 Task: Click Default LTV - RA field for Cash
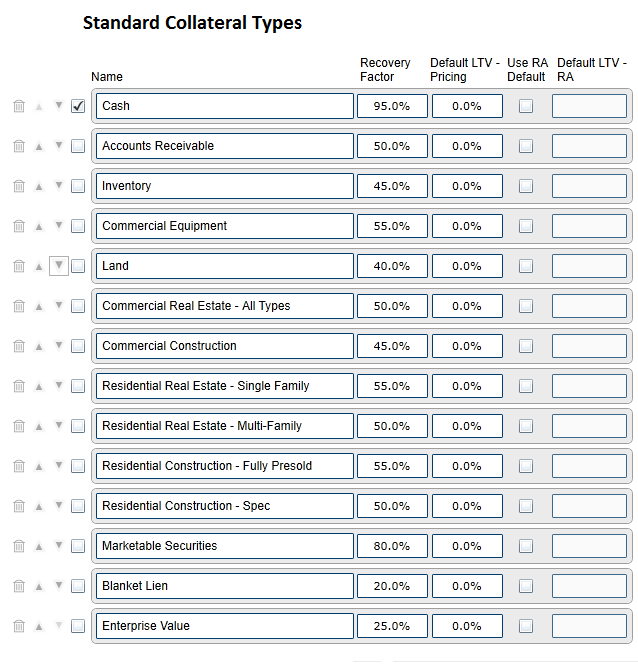tap(589, 106)
